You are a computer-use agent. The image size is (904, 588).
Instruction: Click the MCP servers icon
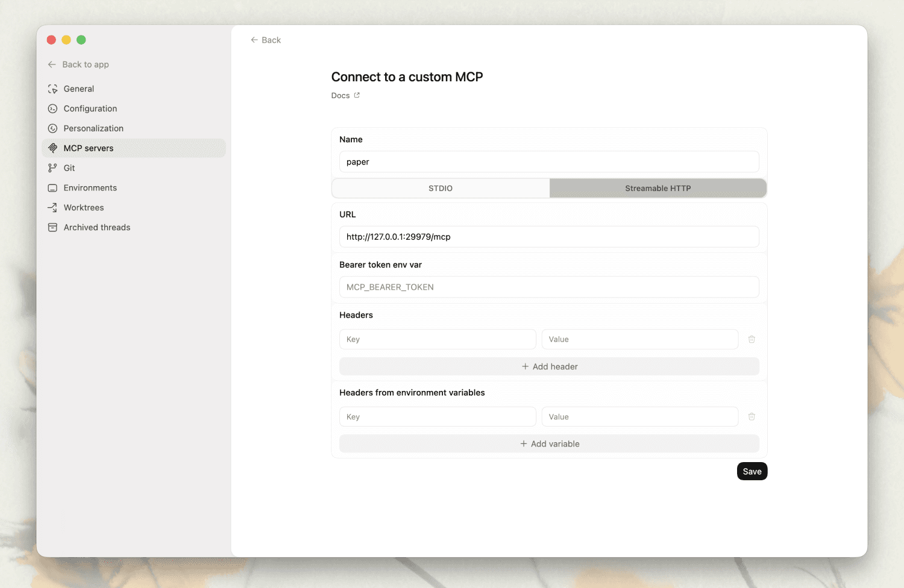52,148
